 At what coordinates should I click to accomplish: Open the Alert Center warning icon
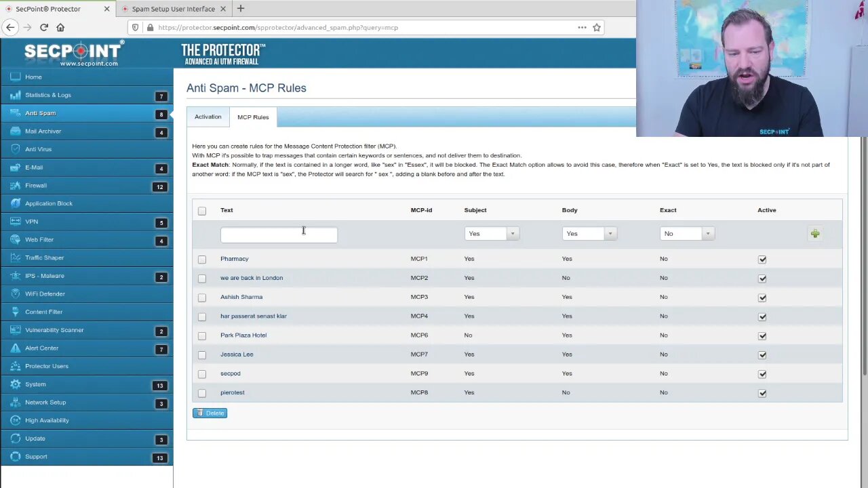click(15, 348)
